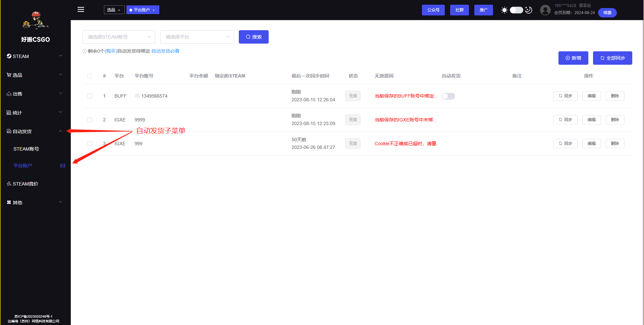
Task: Open the 请选择平台 dropdown
Action: (197, 37)
